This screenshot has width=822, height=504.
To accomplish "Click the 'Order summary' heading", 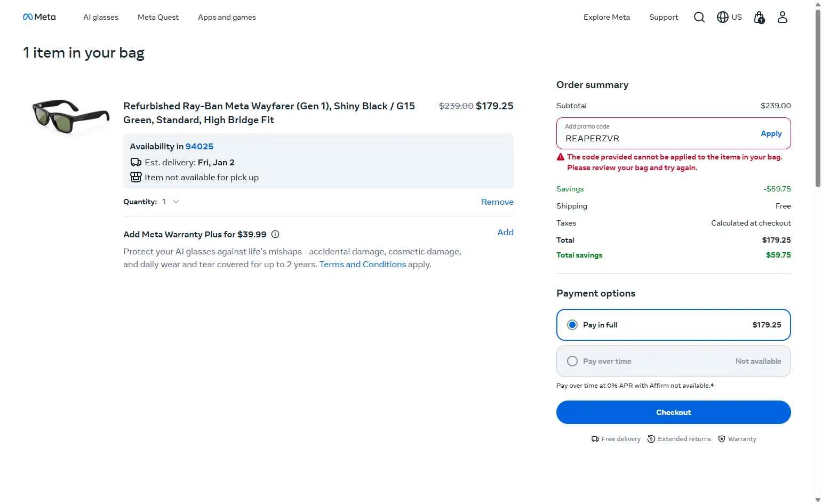I will [592, 85].
